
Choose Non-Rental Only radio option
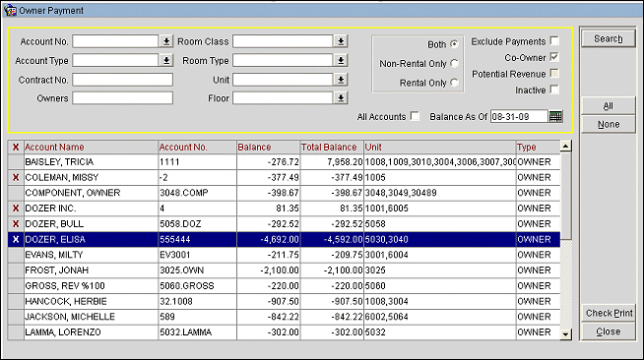pos(454,64)
